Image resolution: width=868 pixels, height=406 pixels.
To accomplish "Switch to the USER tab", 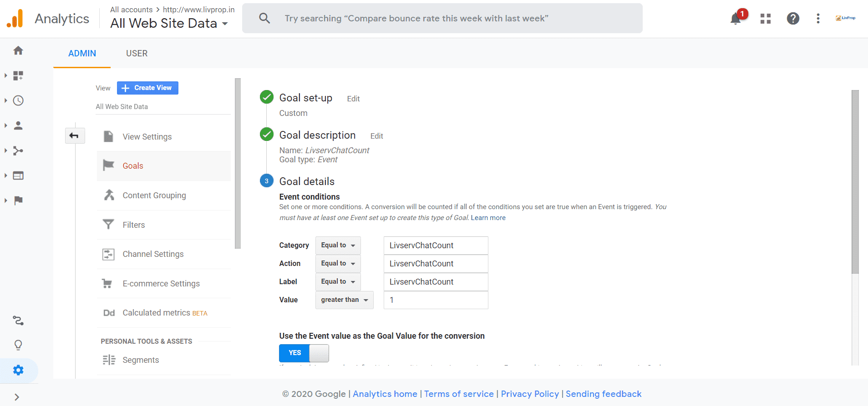I will (137, 54).
